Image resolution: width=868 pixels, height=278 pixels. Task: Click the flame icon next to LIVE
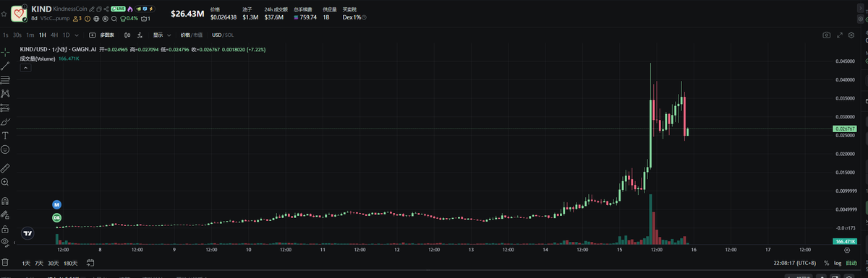[x=130, y=9]
